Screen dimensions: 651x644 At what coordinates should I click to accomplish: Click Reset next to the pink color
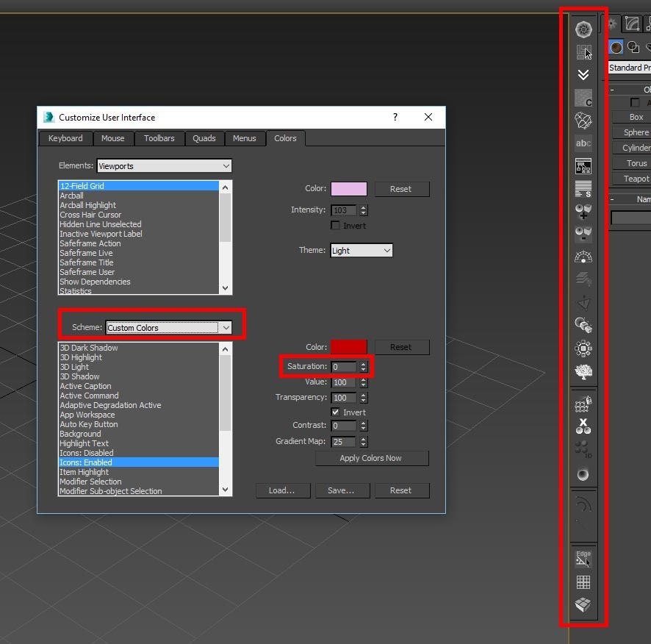(x=402, y=189)
